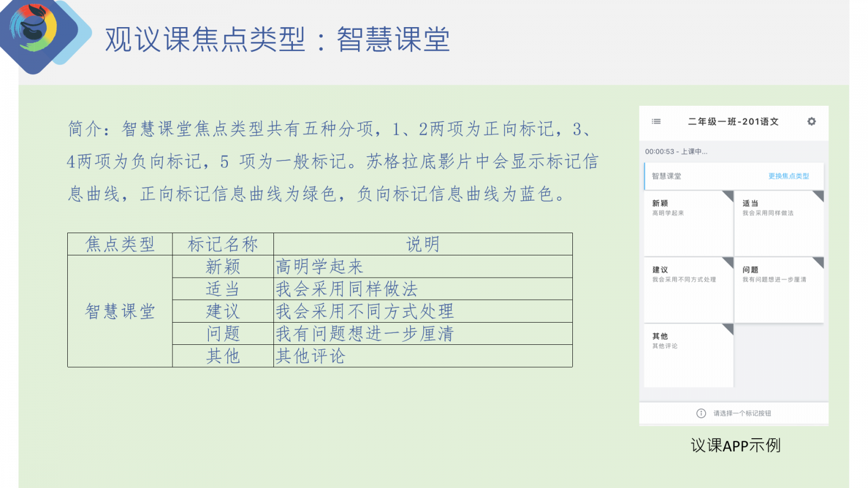The image size is (868, 488).
Task: Click corner triangle on the 建议 card
Action: point(729,262)
